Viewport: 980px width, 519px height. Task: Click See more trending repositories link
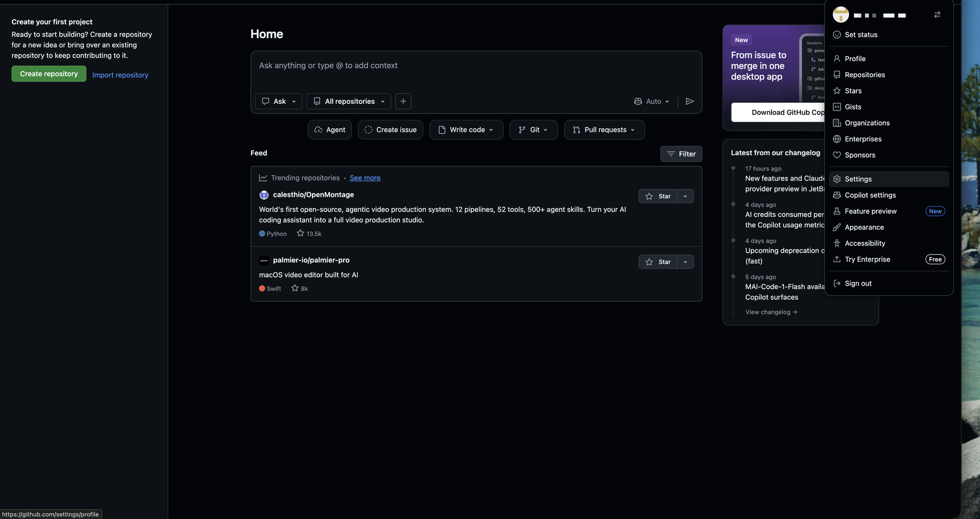click(x=365, y=178)
